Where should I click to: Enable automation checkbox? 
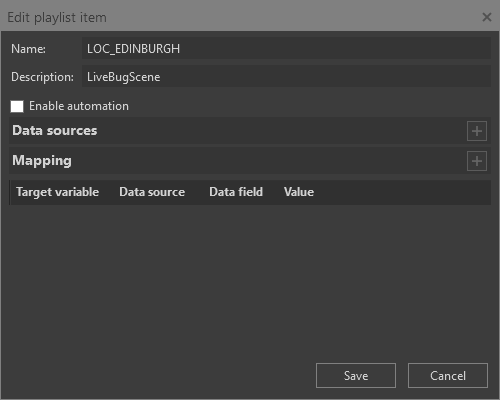tap(17, 106)
